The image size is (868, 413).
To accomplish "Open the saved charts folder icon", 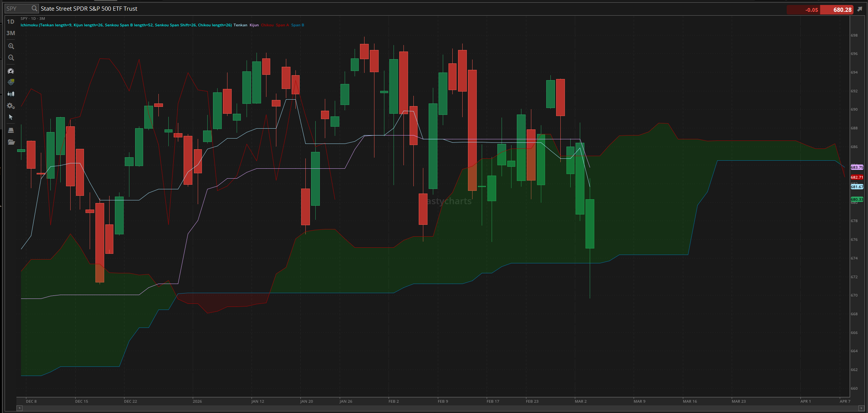I will pyautogui.click(x=11, y=142).
